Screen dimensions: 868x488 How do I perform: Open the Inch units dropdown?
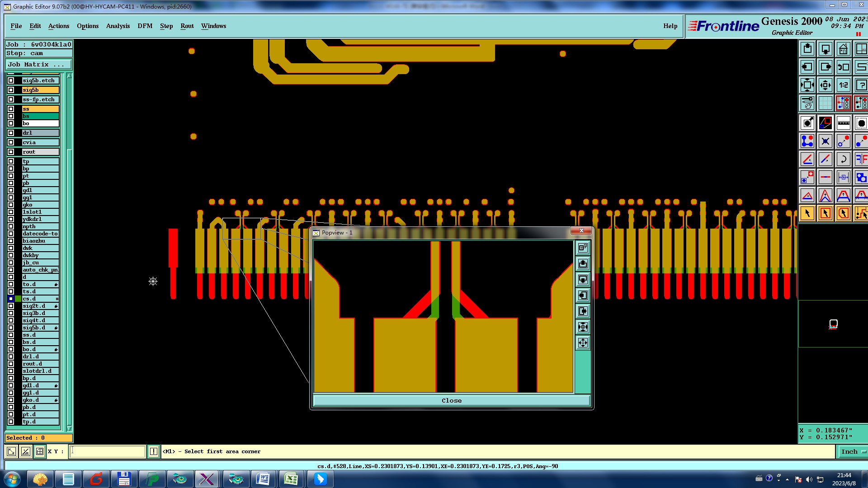pyautogui.click(x=853, y=451)
